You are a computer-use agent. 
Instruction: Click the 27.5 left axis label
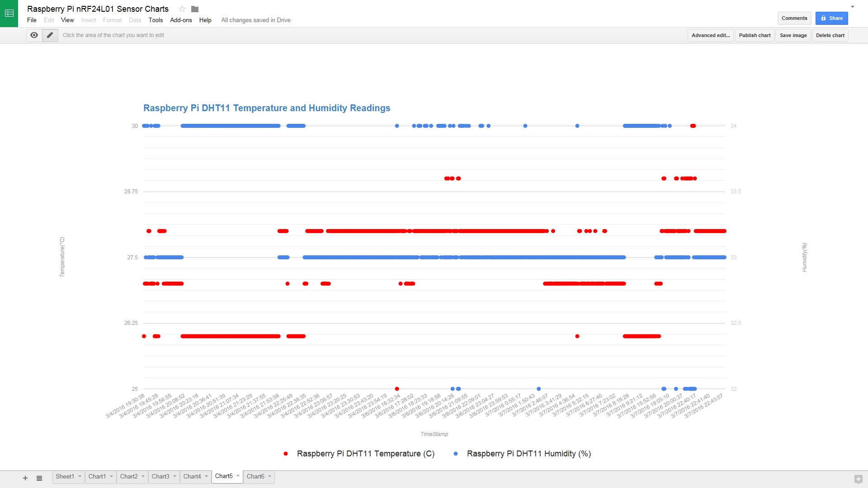coord(132,258)
